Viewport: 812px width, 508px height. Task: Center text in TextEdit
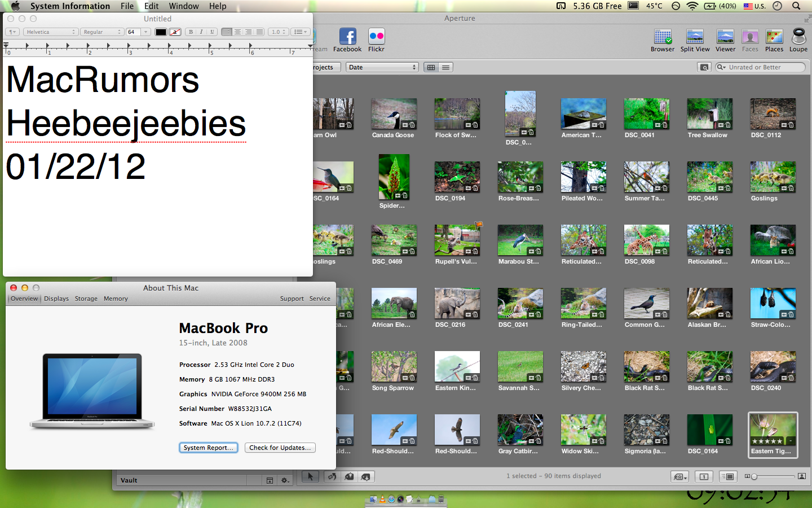[237, 32]
